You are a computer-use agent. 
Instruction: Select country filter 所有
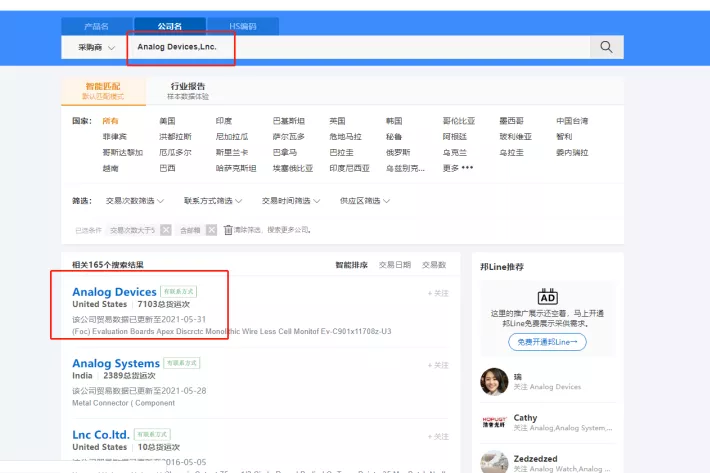[110, 121]
